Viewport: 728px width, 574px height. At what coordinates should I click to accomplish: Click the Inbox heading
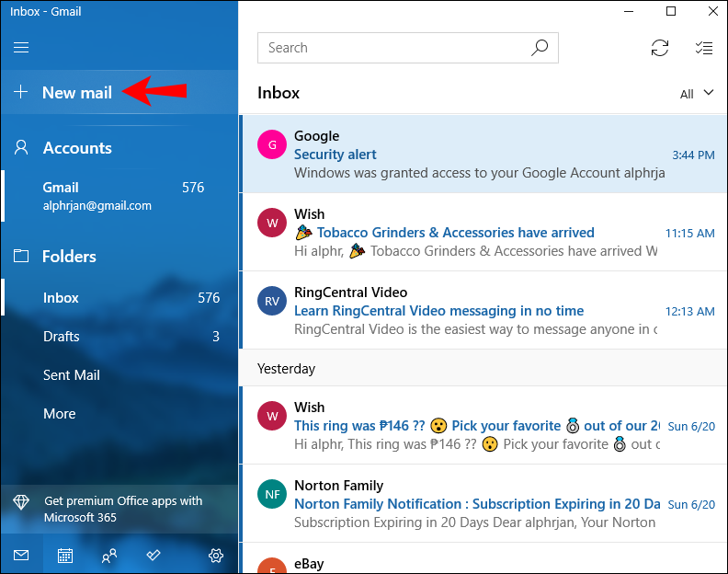279,93
